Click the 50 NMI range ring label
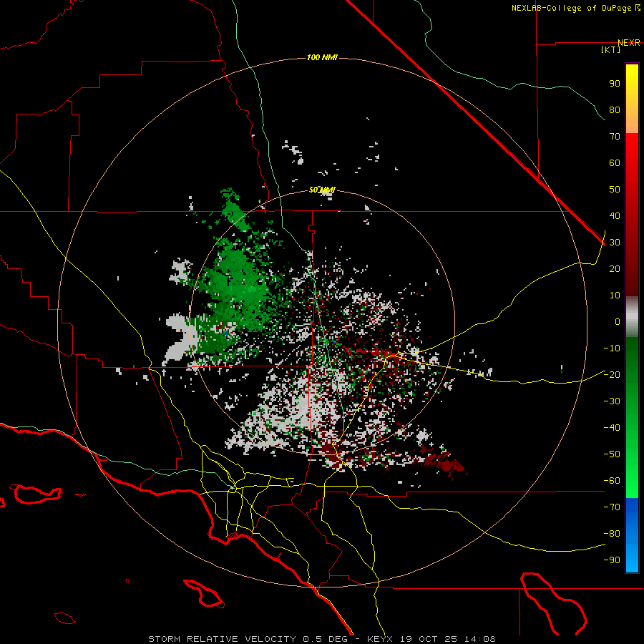The height and width of the screenshot is (644, 644). pyautogui.click(x=322, y=190)
